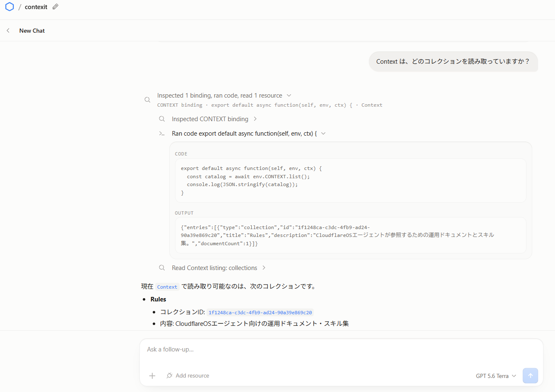Edit project name with pencil icon
This screenshot has height=392, width=555.
click(x=55, y=7)
